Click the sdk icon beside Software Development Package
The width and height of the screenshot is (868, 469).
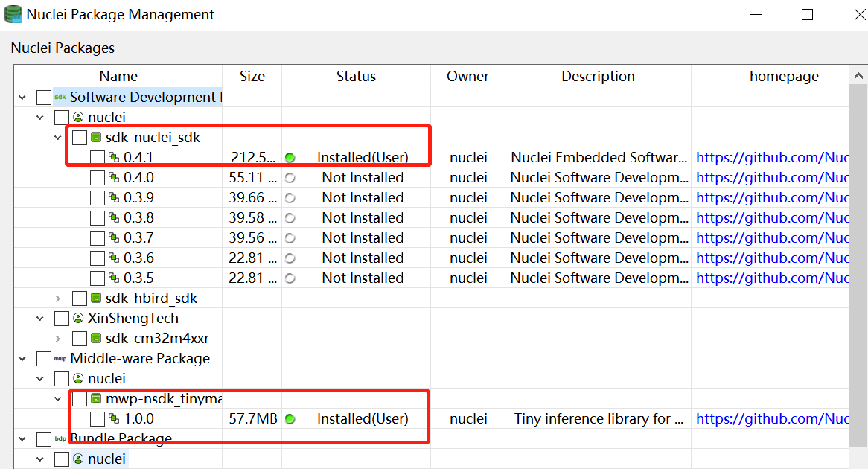pos(60,97)
